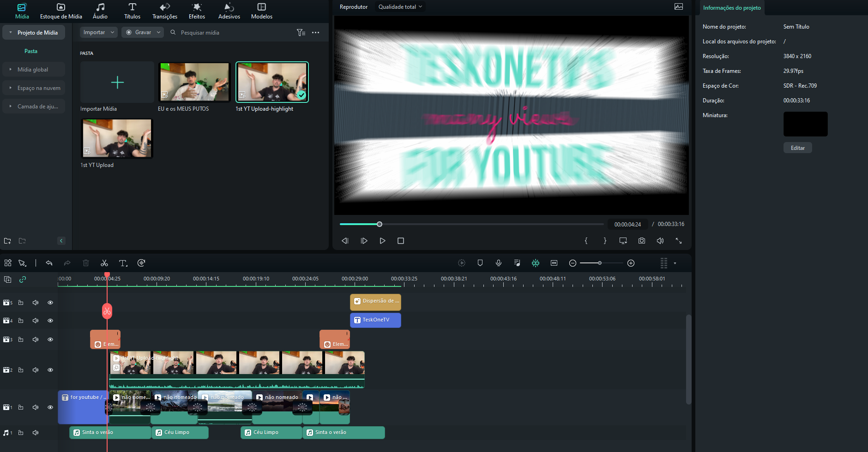The width and height of the screenshot is (868, 452).
Task: Add a new folder in the media panel
Action: pos(7,241)
